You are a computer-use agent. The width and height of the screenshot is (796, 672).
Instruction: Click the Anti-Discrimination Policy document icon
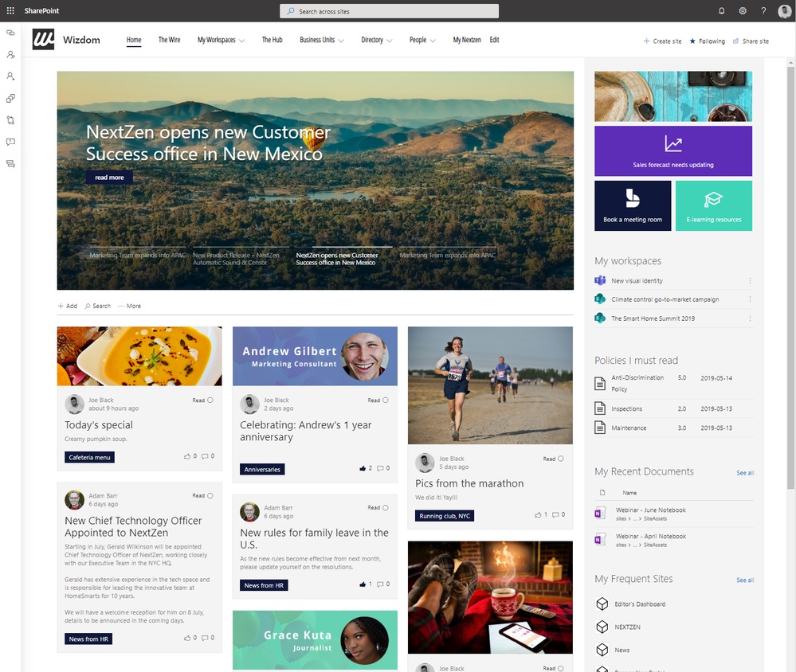pos(600,383)
